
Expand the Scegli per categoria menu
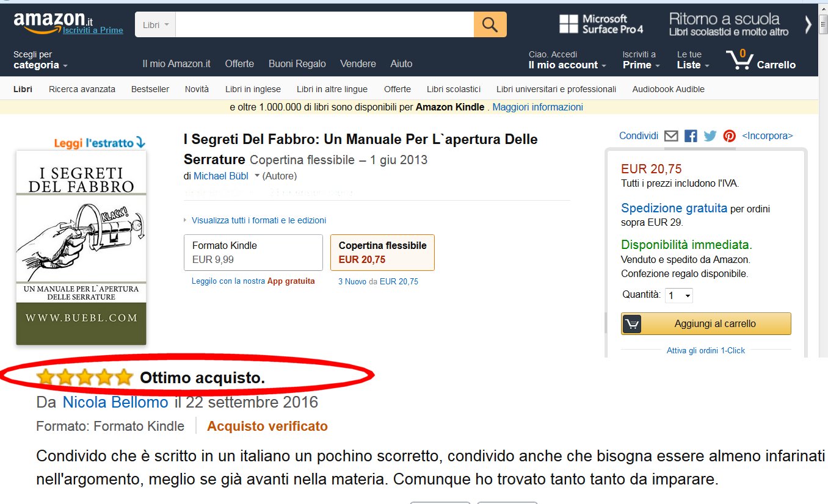pos(40,60)
